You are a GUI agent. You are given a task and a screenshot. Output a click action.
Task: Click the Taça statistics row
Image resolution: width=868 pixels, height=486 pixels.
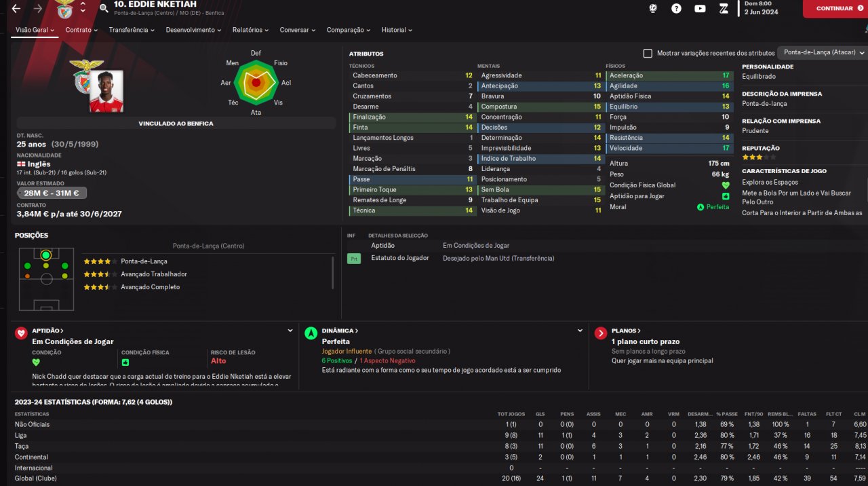click(x=440, y=446)
